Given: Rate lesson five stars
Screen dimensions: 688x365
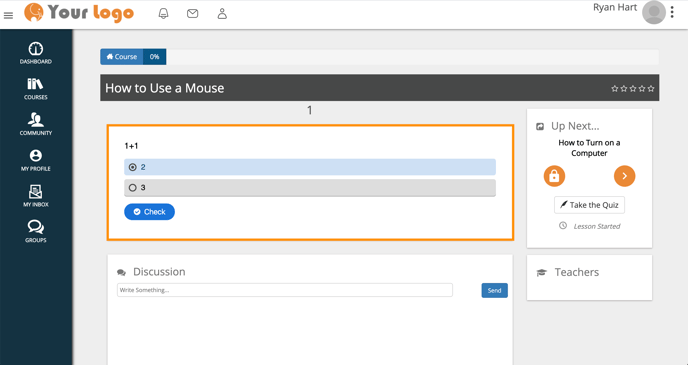Looking at the screenshot, I should (651, 89).
